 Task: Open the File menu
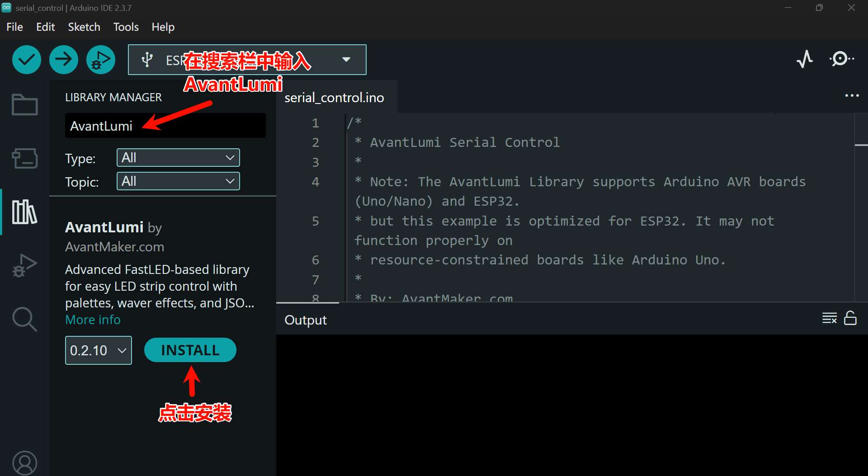(x=14, y=27)
